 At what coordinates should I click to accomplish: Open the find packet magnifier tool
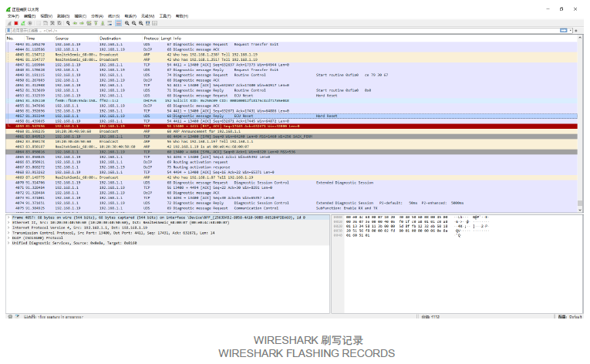[68, 23]
